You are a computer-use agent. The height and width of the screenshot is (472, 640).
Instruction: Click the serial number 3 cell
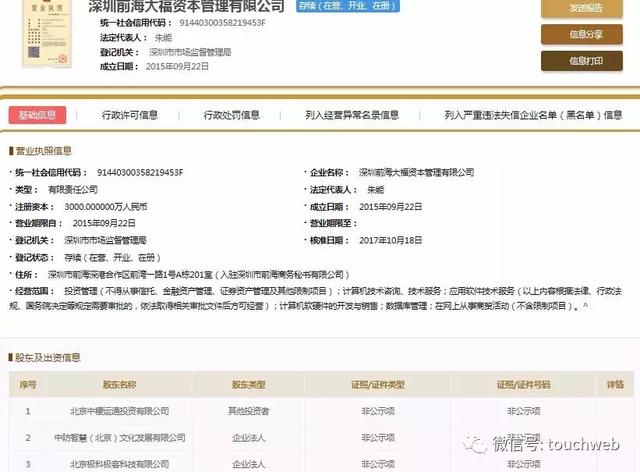click(28, 464)
